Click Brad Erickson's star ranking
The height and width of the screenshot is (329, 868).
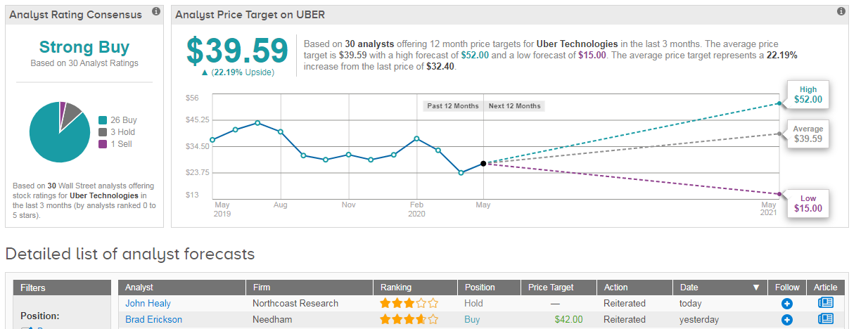(x=409, y=320)
